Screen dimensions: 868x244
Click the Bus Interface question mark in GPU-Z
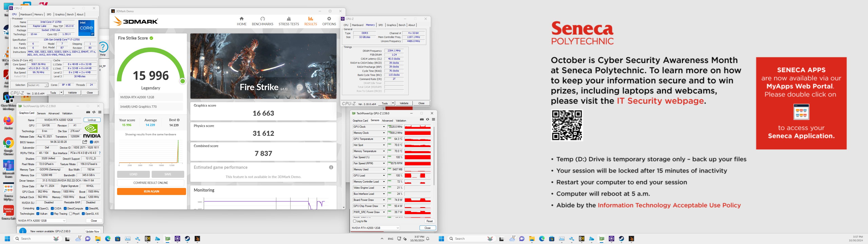click(x=100, y=153)
